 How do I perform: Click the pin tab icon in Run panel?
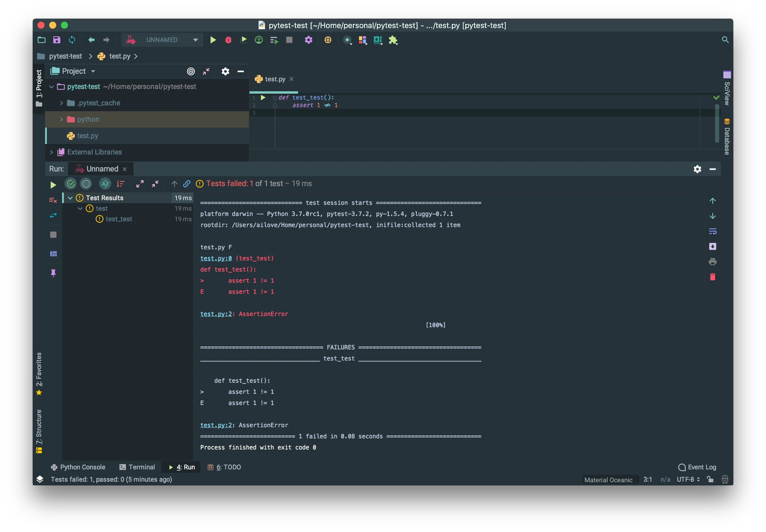[53, 273]
